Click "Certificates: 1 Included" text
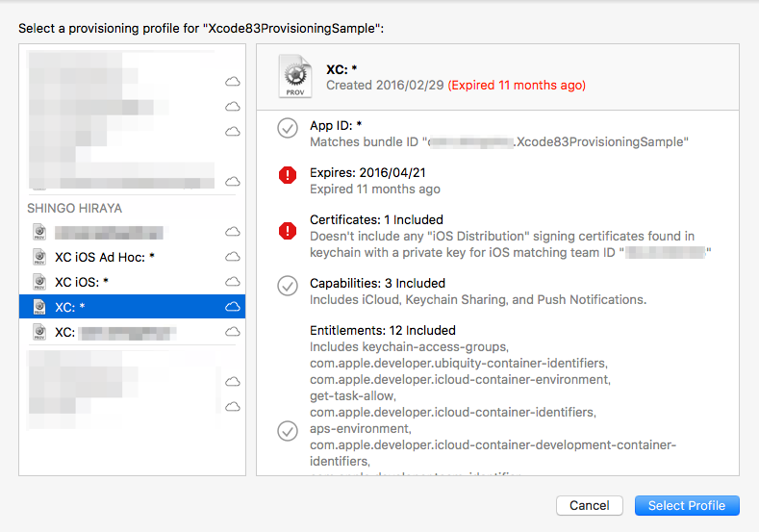 [376, 219]
